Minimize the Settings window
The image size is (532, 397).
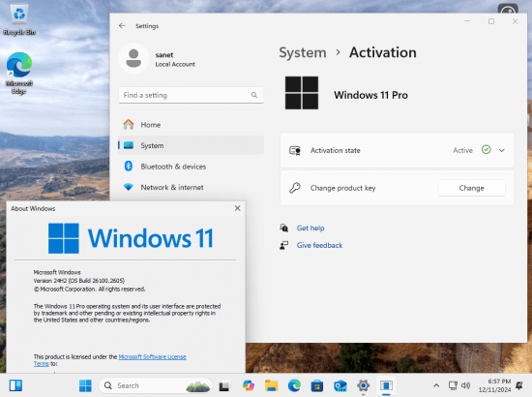(x=467, y=21)
